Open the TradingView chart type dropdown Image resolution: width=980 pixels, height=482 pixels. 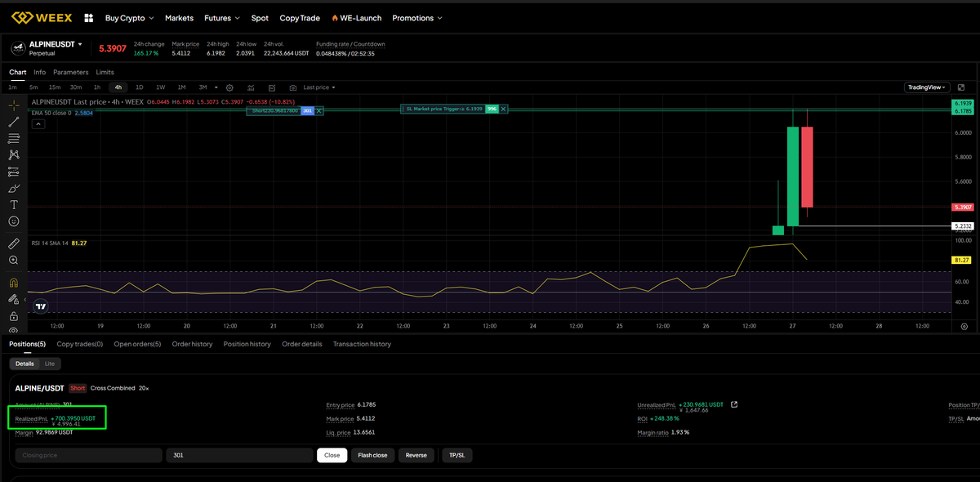pyautogui.click(x=927, y=87)
